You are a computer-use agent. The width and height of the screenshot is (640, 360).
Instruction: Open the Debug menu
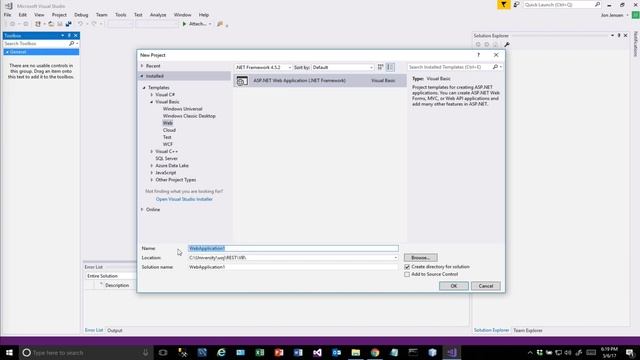click(x=81, y=15)
